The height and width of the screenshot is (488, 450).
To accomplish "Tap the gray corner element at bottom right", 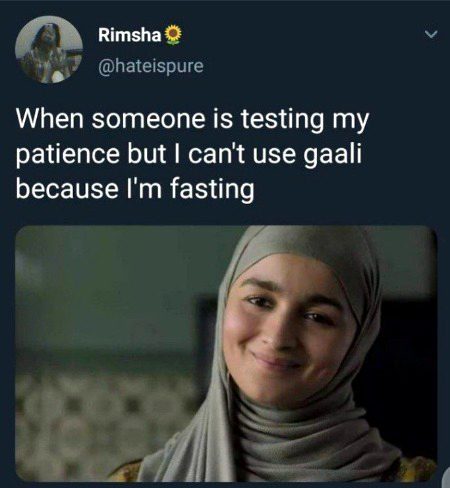I will tap(446, 477).
